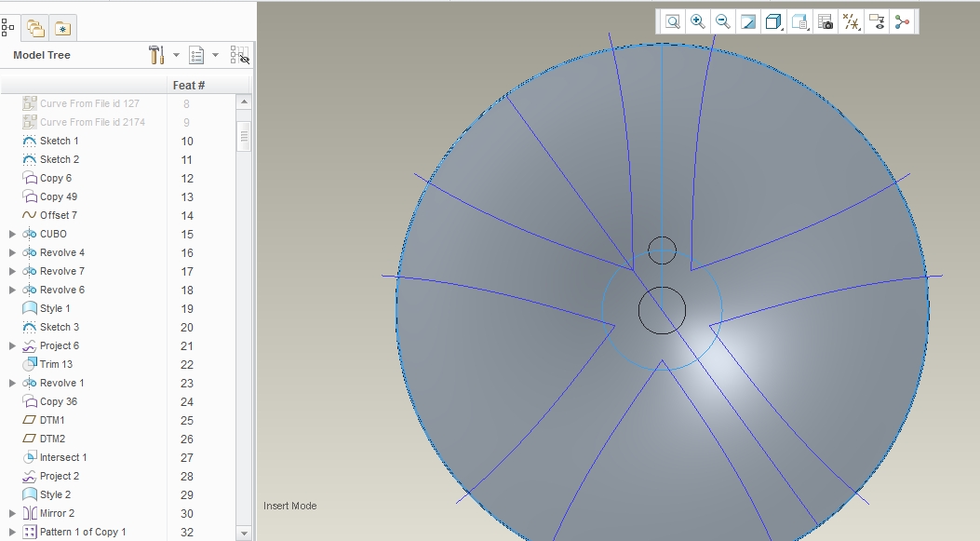
Task: Select the Offset 7 curve icon
Action: pos(30,215)
